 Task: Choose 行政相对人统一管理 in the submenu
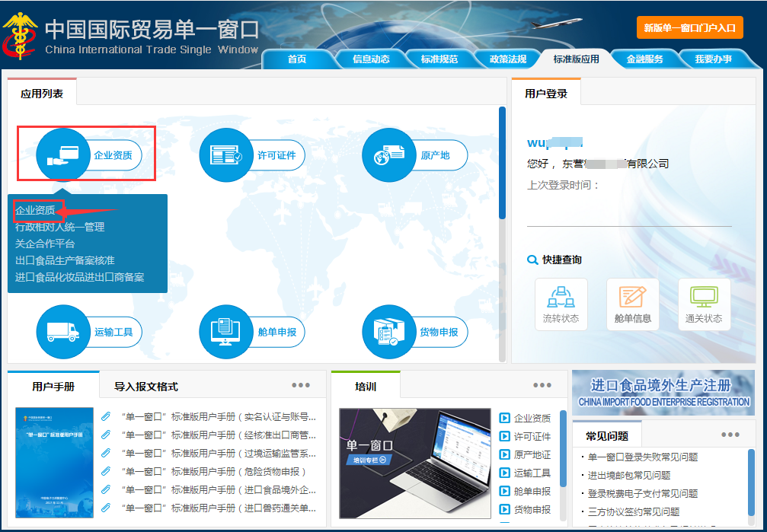click(59, 227)
